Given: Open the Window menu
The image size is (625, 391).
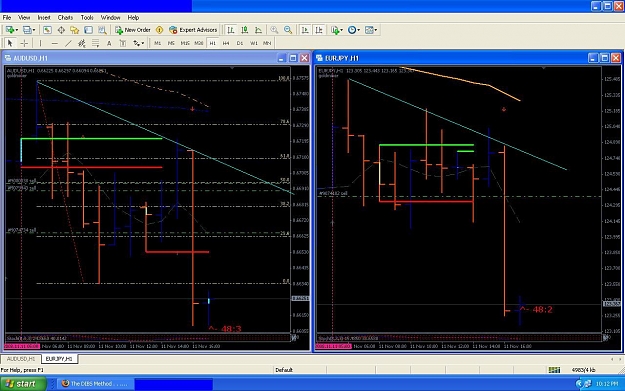Looking at the screenshot, I should [110, 18].
